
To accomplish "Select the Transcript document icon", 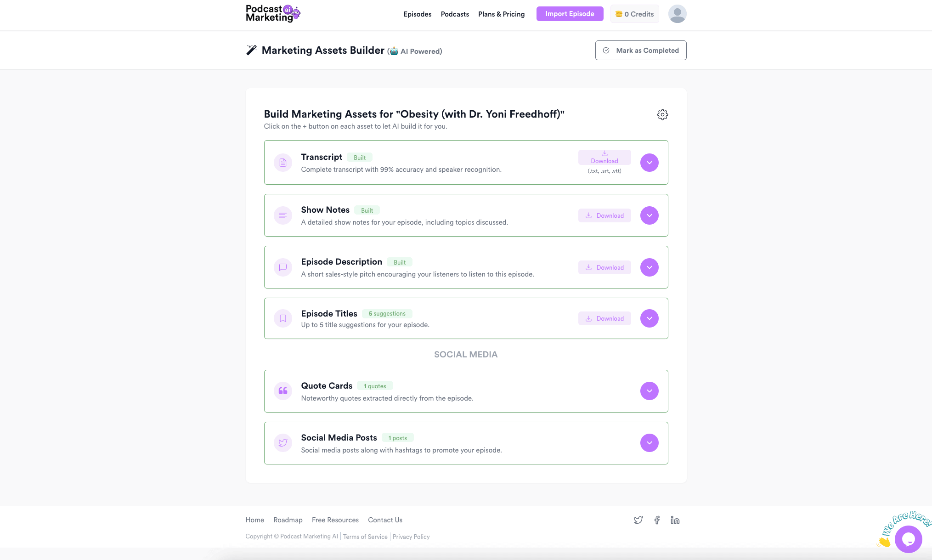I will (282, 162).
